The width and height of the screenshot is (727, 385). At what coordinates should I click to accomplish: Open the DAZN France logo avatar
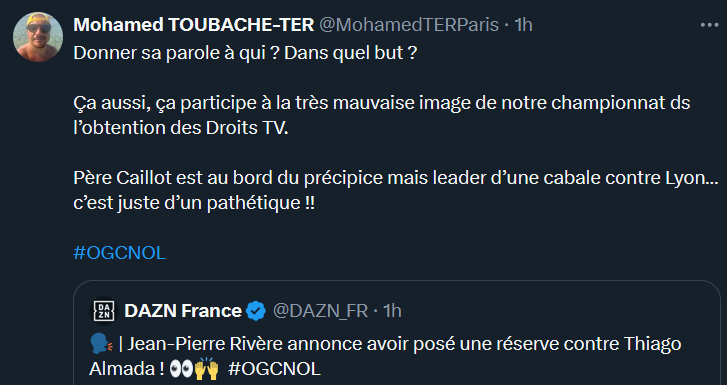click(104, 311)
